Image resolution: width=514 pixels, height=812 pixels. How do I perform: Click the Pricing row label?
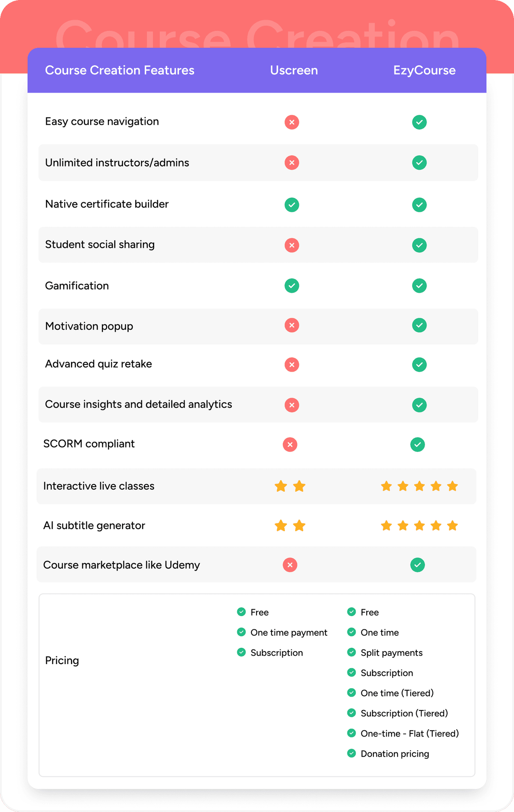[62, 660]
